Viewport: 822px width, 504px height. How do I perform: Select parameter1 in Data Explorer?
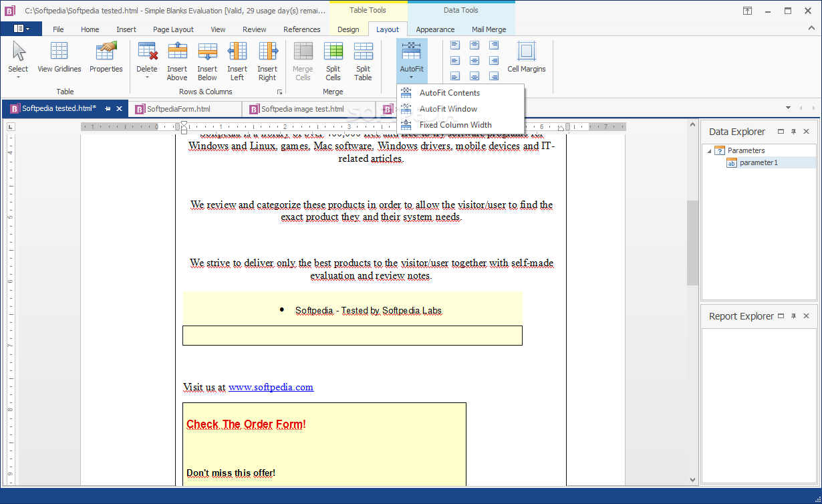click(x=759, y=162)
